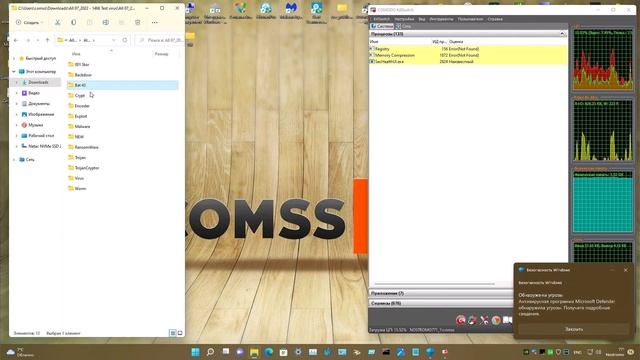Go back in Explorer navigation

[x=16, y=40]
